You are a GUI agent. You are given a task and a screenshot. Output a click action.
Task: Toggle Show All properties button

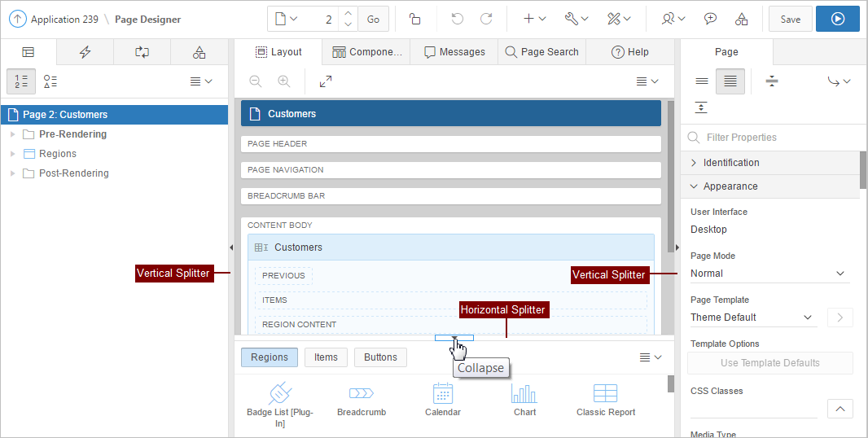[730, 81]
